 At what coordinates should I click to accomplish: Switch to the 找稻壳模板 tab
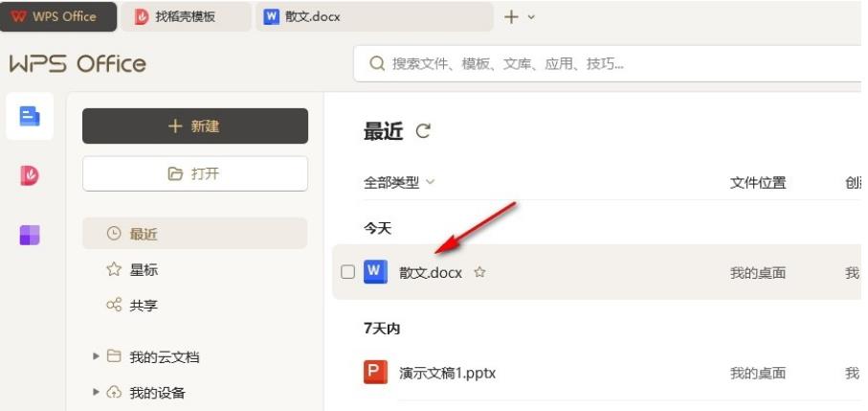pos(186,16)
